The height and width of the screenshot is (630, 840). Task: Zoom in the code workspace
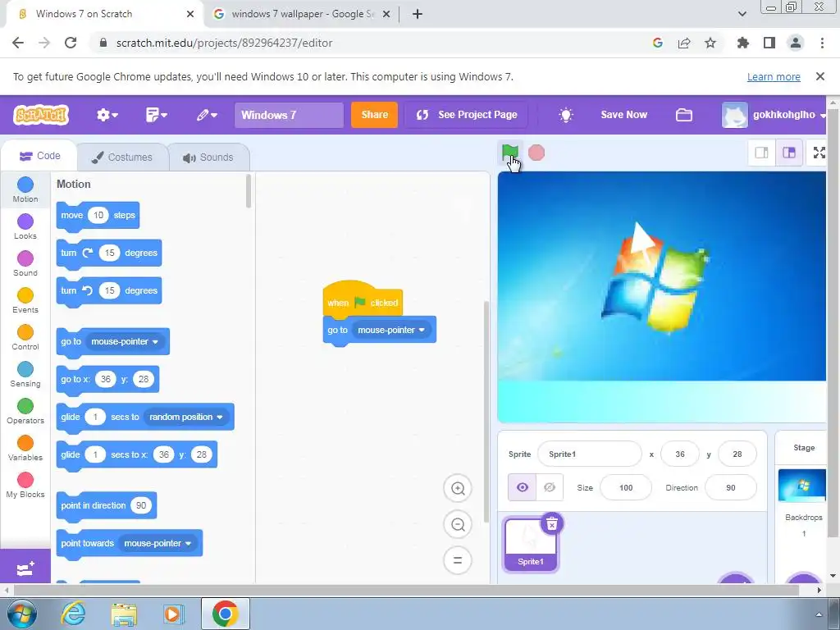pos(458,488)
